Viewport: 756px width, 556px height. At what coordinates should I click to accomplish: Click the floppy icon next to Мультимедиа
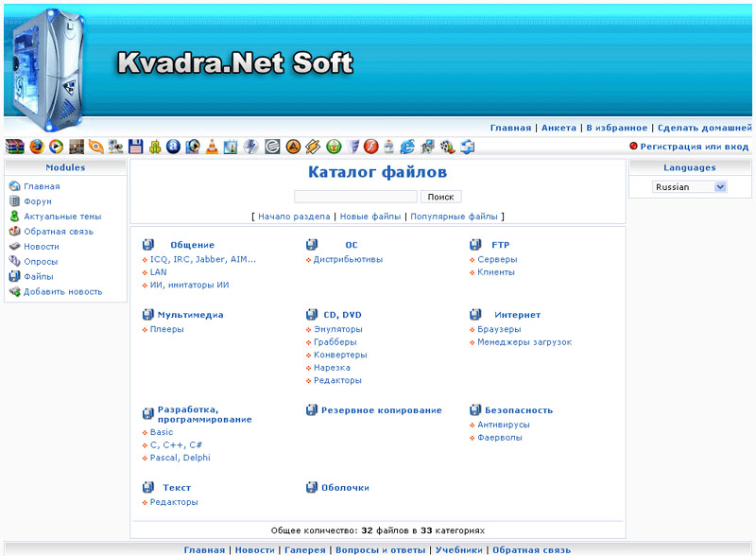[148, 315]
